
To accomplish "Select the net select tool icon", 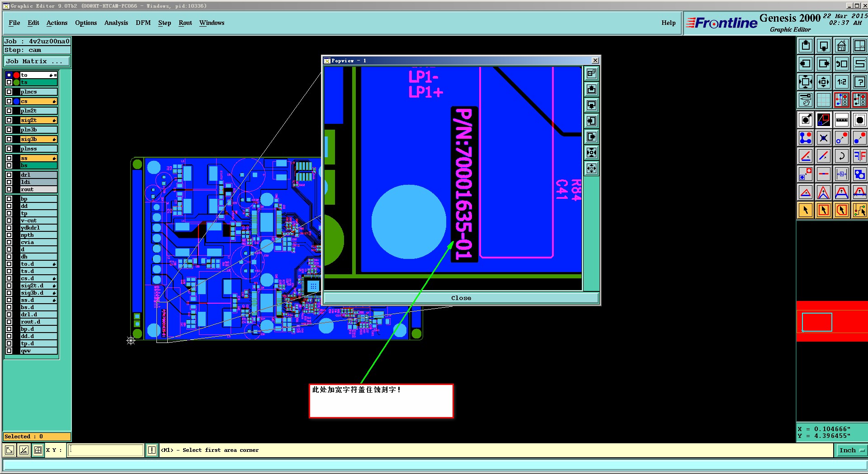I will pos(859,210).
